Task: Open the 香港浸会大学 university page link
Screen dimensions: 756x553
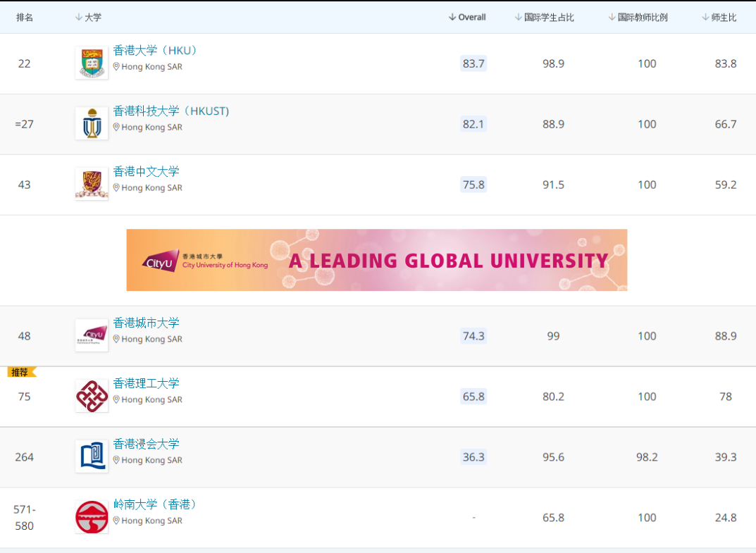Action: pos(147,444)
